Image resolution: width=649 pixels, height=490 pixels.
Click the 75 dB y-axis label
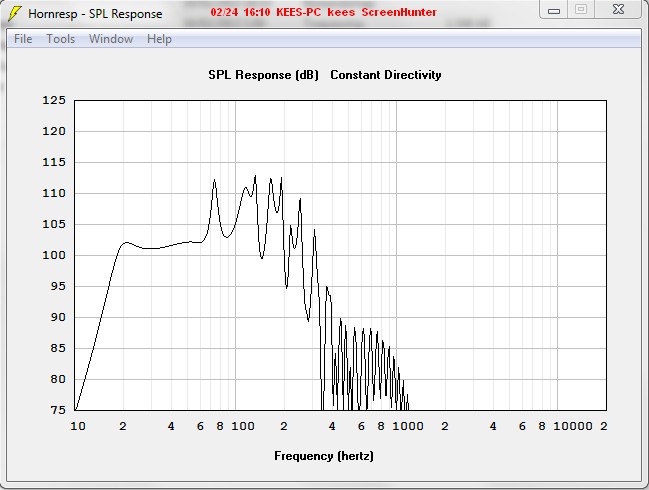coord(58,410)
